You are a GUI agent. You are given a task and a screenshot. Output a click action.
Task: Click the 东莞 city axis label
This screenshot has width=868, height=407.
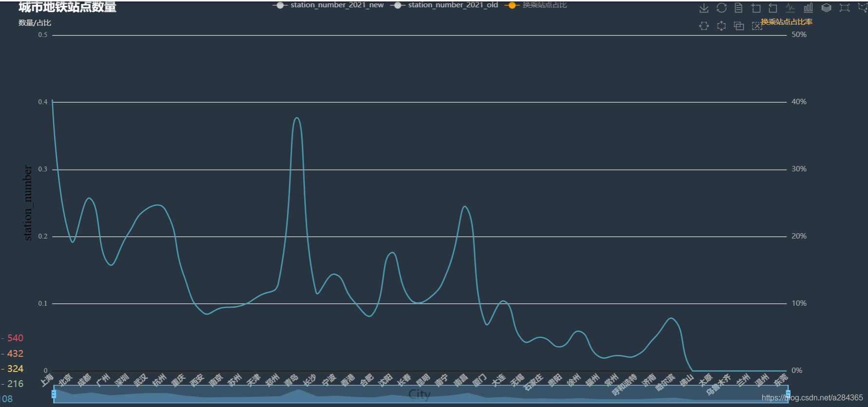781,380
